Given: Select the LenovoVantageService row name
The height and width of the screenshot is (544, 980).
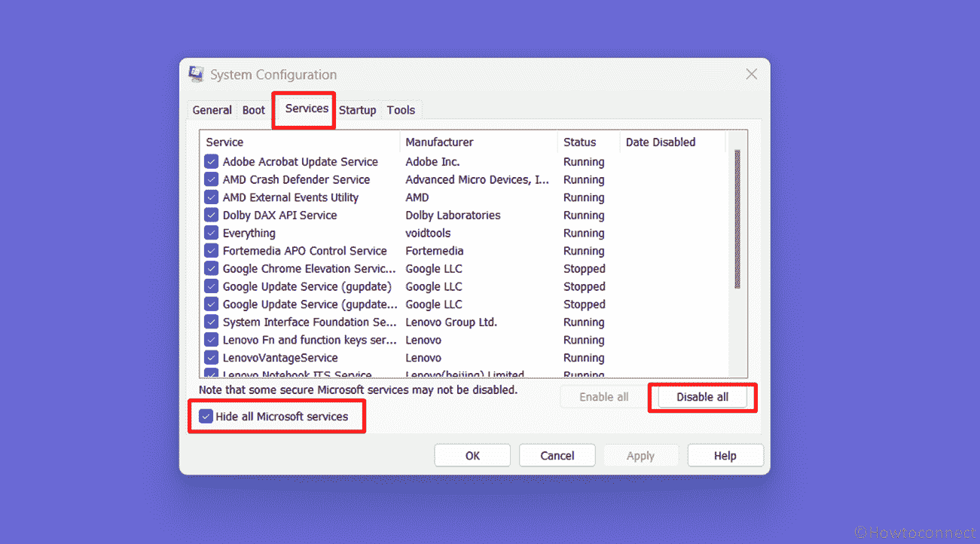Looking at the screenshot, I should coord(280,358).
